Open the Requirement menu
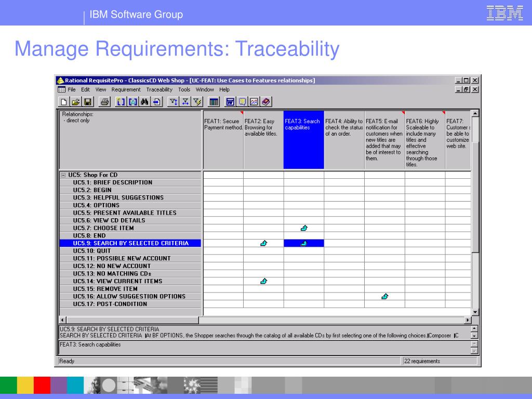Viewport: 532px width, 399px height. 126,89
